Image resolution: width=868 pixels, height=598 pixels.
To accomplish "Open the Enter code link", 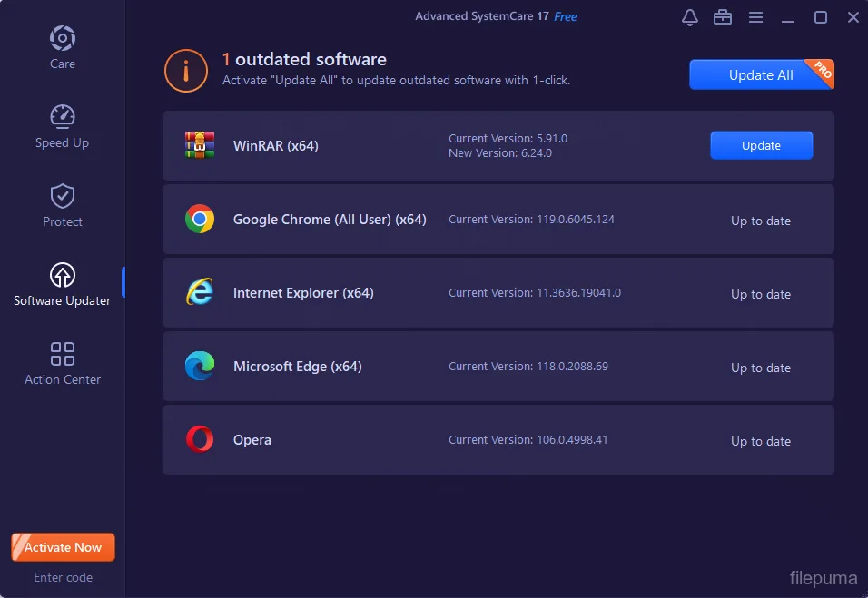I will 63,577.
